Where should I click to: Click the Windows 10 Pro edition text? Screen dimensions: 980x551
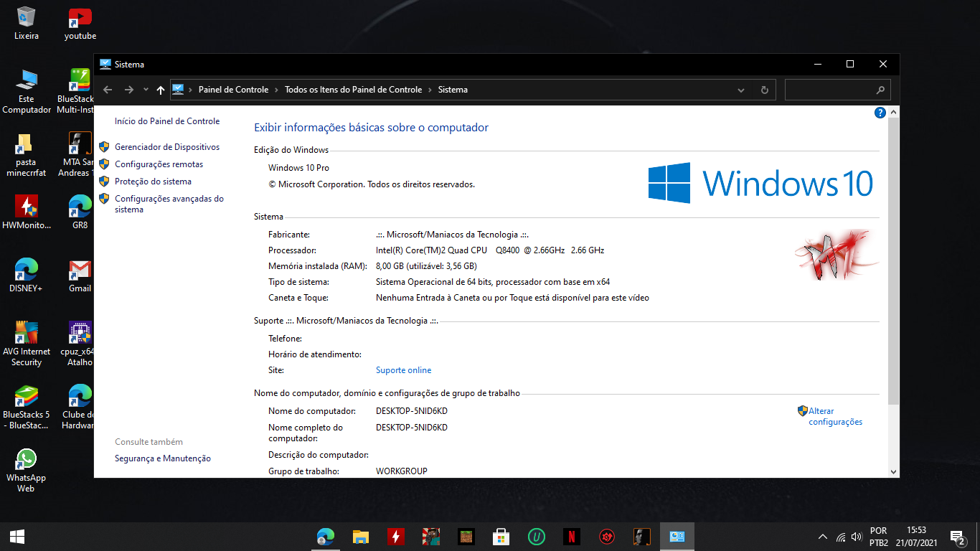click(x=298, y=168)
